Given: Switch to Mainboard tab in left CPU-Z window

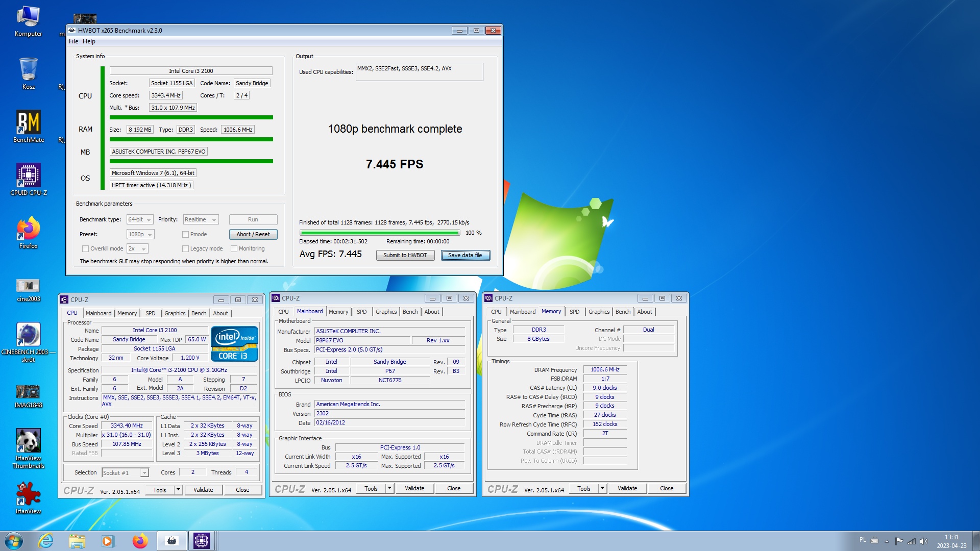Looking at the screenshot, I should click(x=99, y=313).
